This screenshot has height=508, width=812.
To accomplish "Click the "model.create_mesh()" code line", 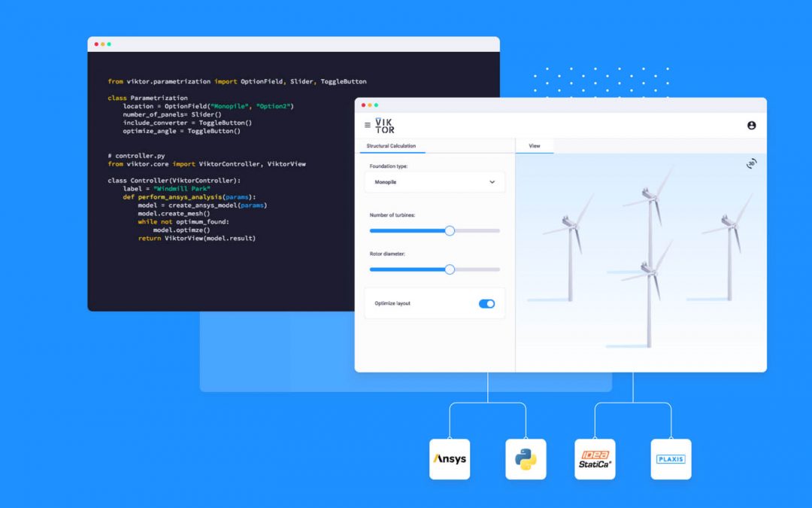I will (x=174, y=214).
